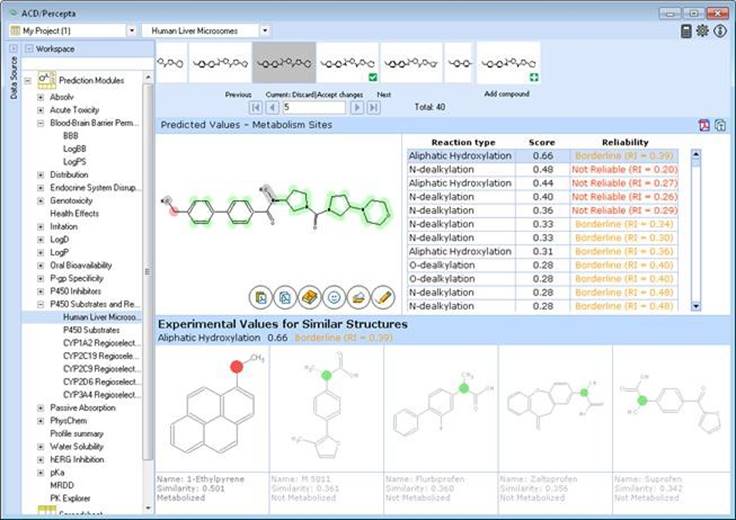Image resolution: width=736 pixels, height=520 pixels.
Task: Open settings via the gear icon
Action: pyautogui.click(x=703, y=31)
